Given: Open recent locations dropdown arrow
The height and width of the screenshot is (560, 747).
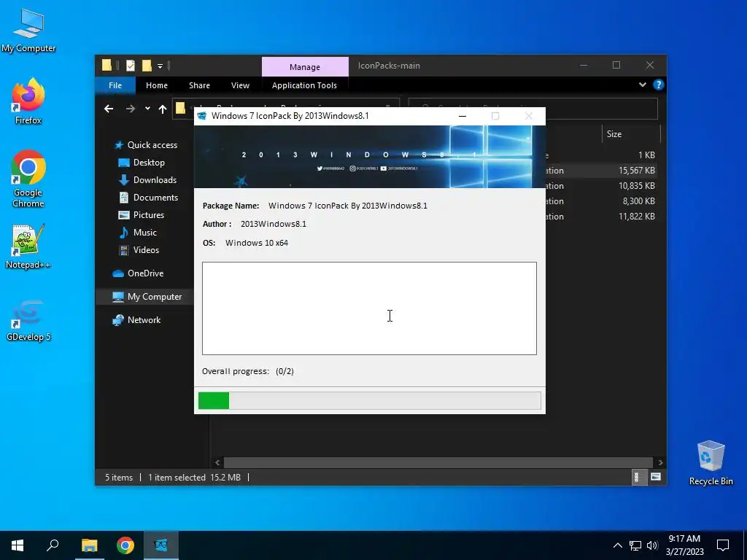Looking at the screenshot, I should coord(147,109).
